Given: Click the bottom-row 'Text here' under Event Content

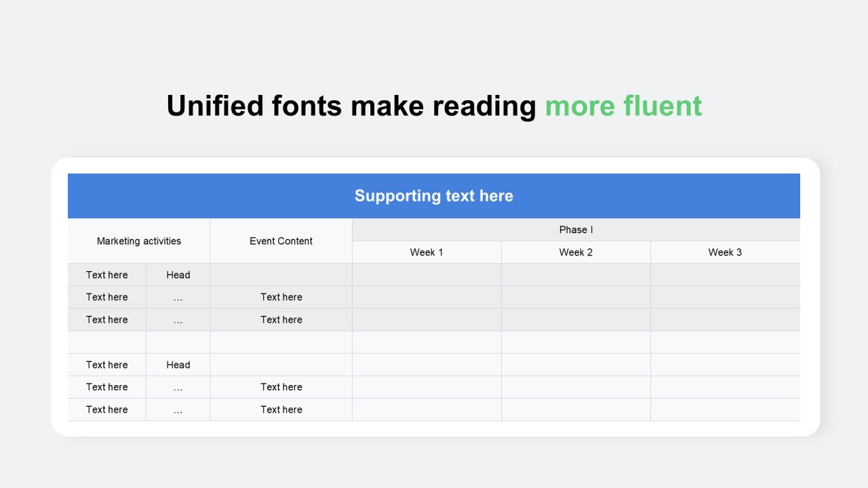Looking at the screenshot, I should 281,409.
